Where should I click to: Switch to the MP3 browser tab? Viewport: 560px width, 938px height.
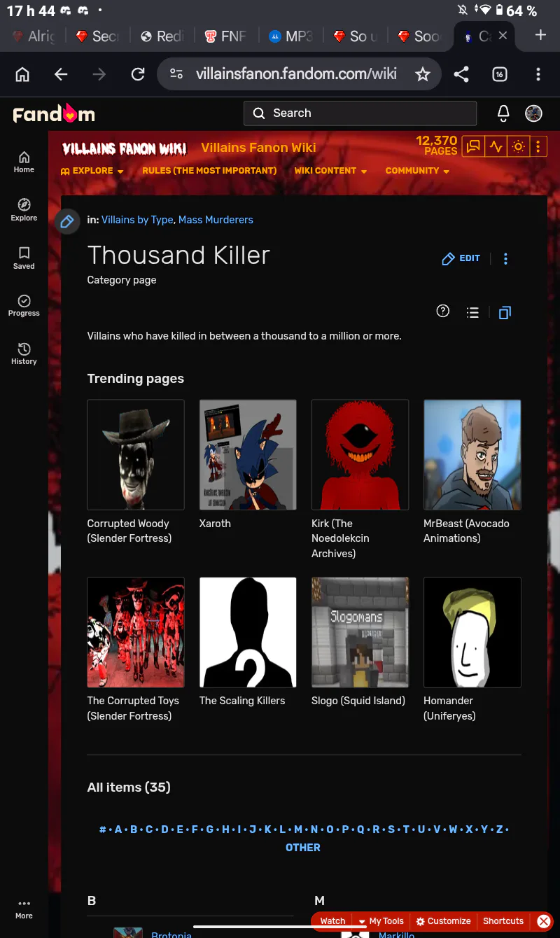click(290, 36)
